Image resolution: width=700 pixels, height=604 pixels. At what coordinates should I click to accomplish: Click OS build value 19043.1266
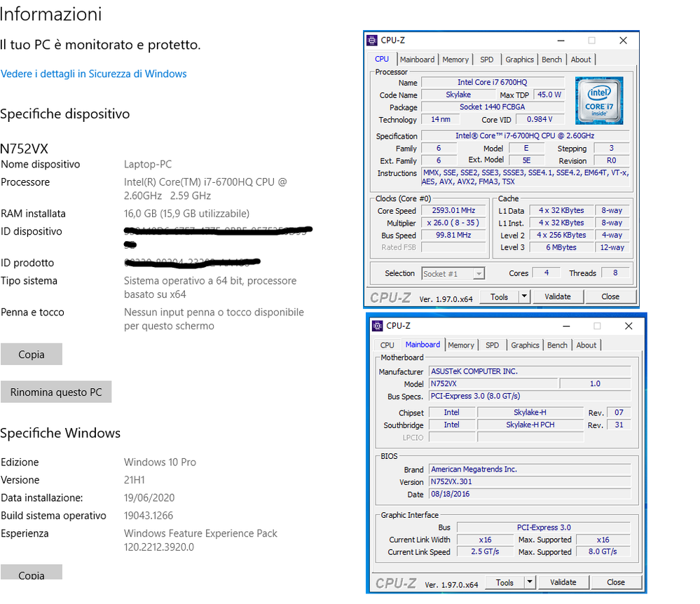pos(149,516)
